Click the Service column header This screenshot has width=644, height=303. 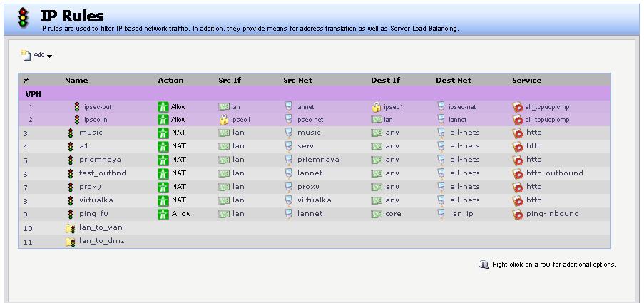(526, 81)
